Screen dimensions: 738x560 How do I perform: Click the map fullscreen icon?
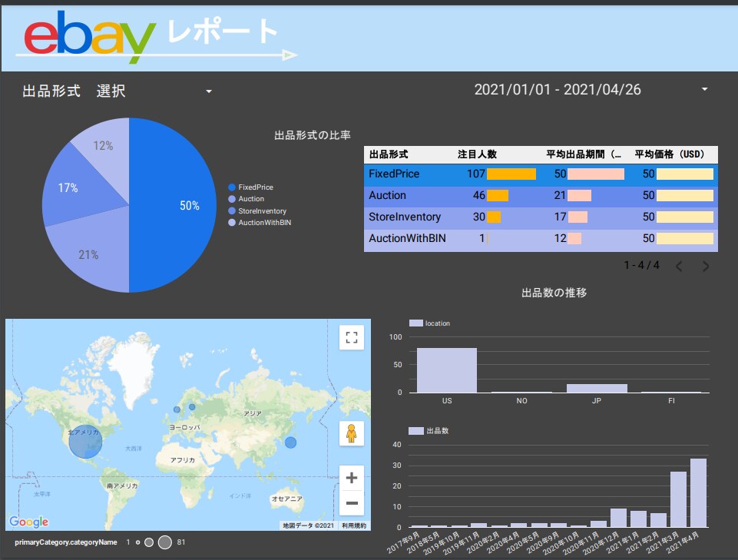point(352,337)
